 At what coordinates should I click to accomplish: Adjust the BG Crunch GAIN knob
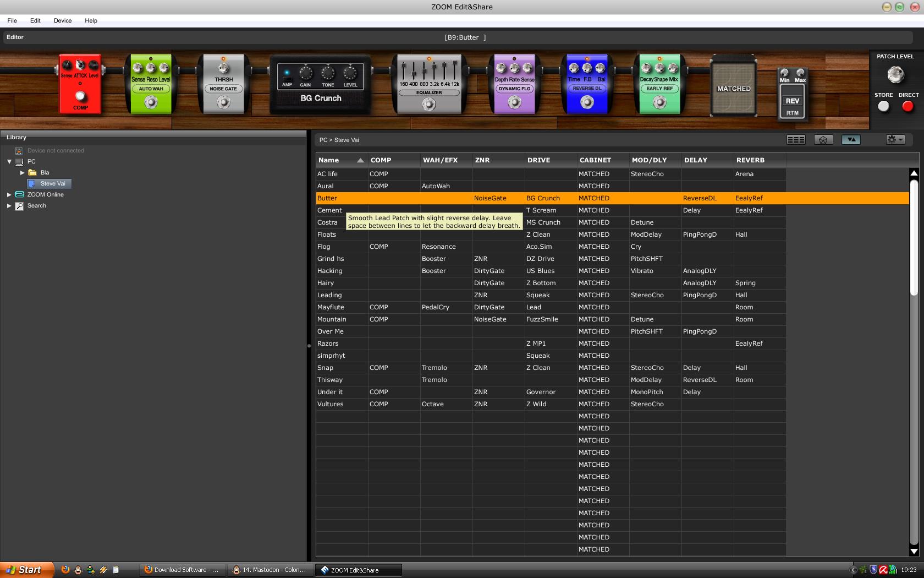tap(305, 73)
